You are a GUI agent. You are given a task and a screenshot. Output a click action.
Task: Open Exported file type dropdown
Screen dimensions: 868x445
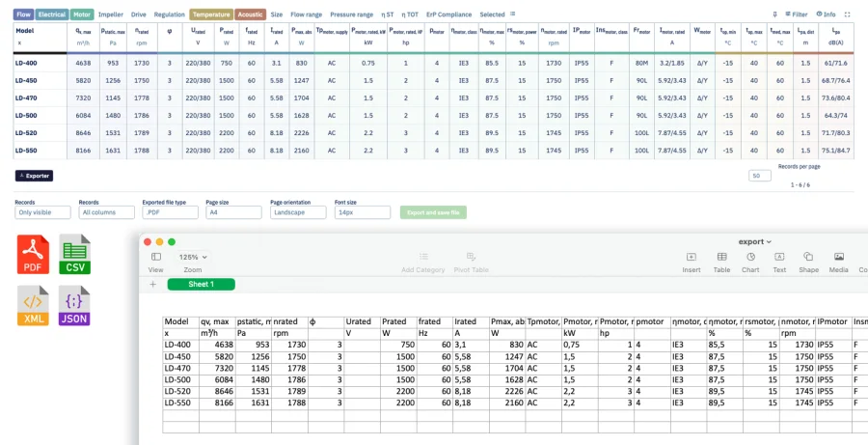pos(170,212)
